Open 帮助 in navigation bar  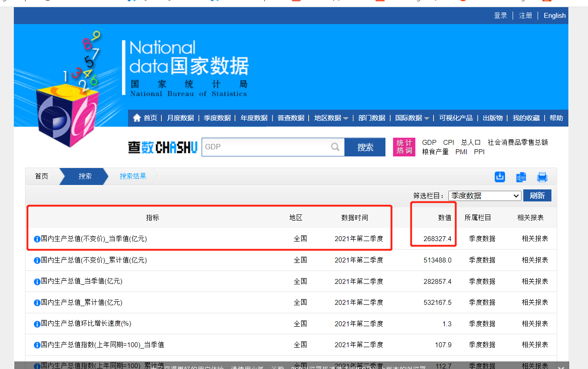(556, 118)
